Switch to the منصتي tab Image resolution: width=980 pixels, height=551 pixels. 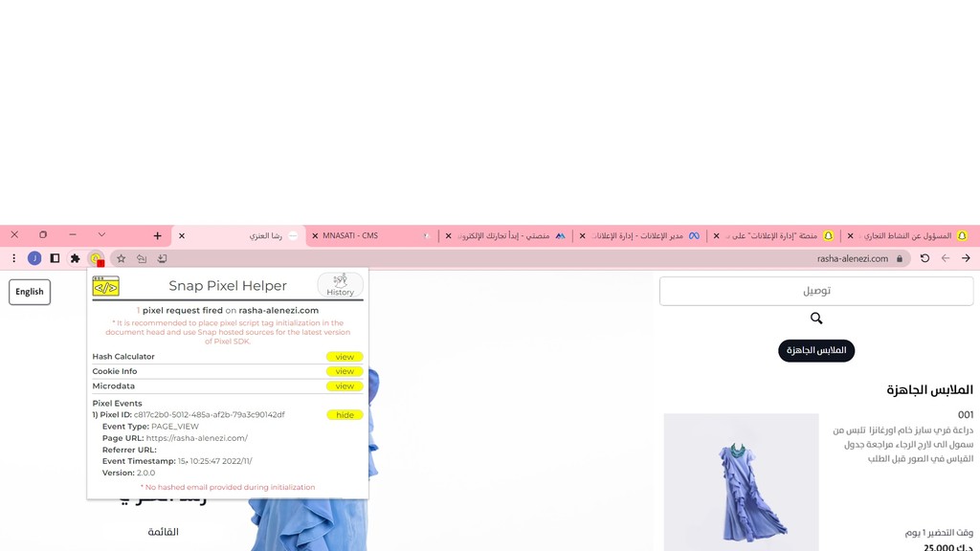505,235
